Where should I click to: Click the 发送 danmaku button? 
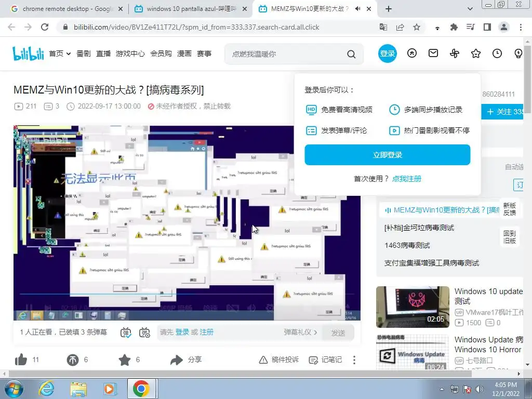(338, 332)
